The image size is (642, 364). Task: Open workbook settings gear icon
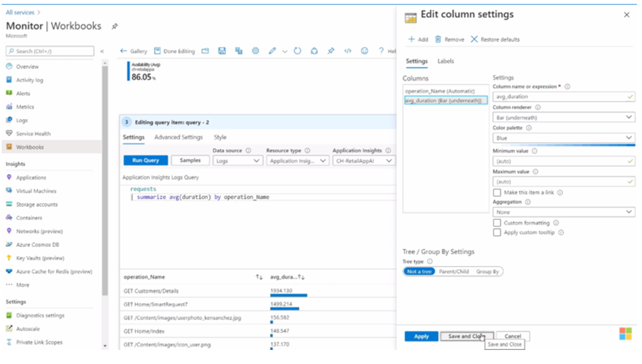(256, 51)
